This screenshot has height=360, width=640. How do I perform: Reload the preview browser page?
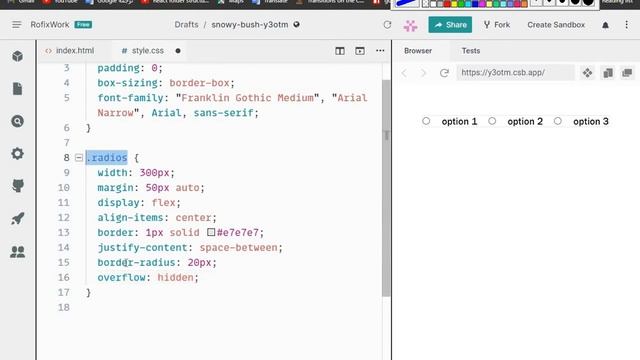pyautogui.click(x=444, y=73)
